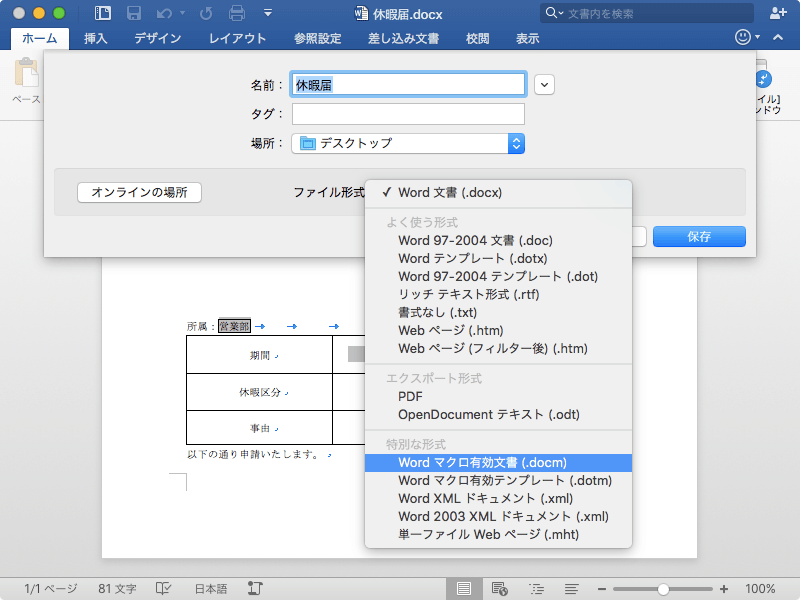The height and width of the screenshot is (600, 800).
Task: Click the オンラインの場所 button
Action: [x=139, y=192]
